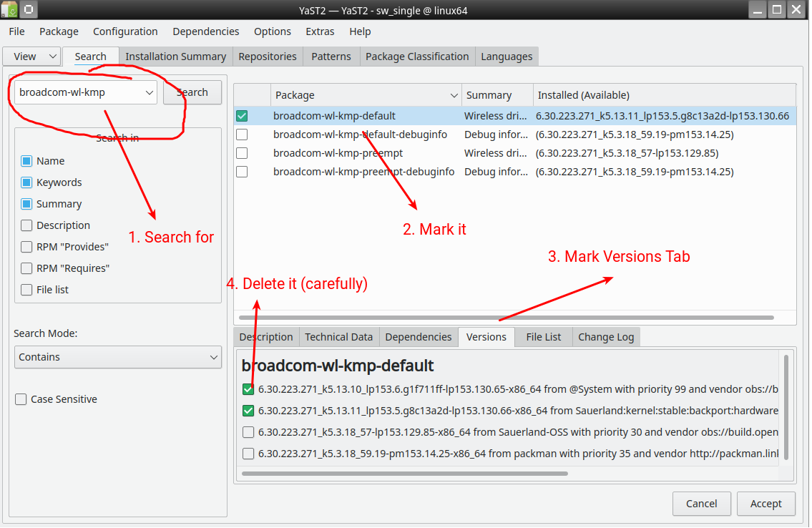Click the pin window icon in title bar

(29, 9)
